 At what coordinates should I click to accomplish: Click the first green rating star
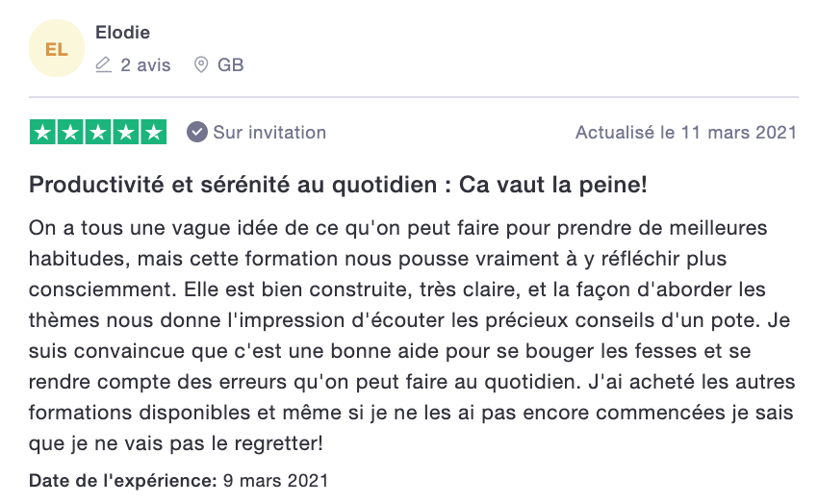(43, 132)
